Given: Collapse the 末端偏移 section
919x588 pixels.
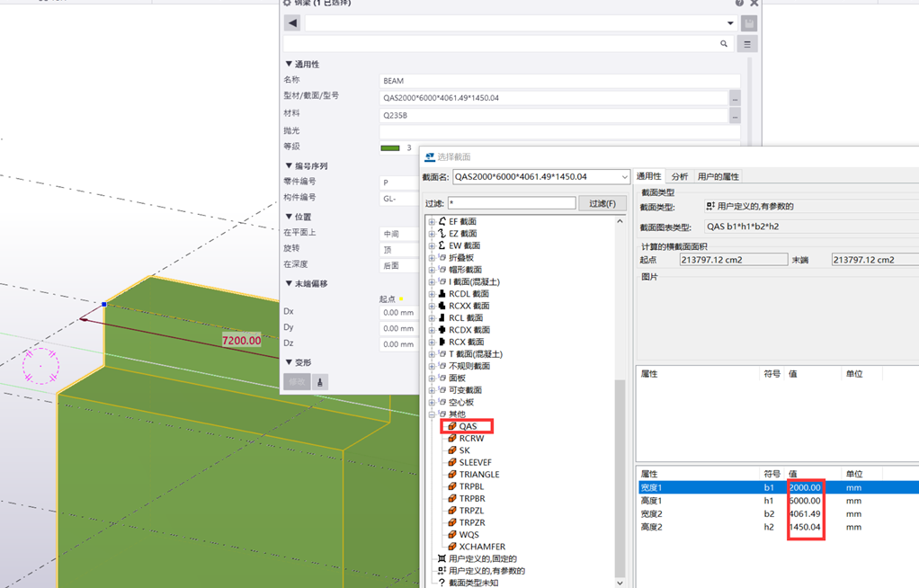Looking at the screenshot, I should [x=289, y=284].
